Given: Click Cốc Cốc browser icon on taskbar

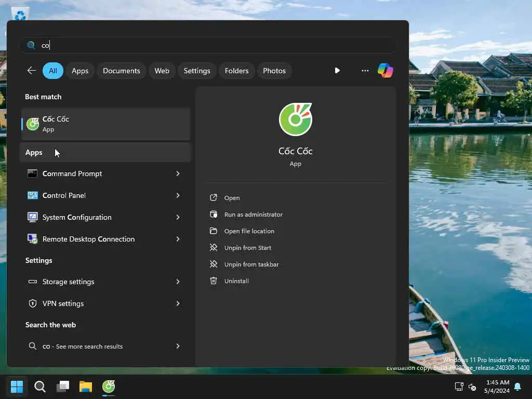Looking at the screenshot, I should pos(109,387).
